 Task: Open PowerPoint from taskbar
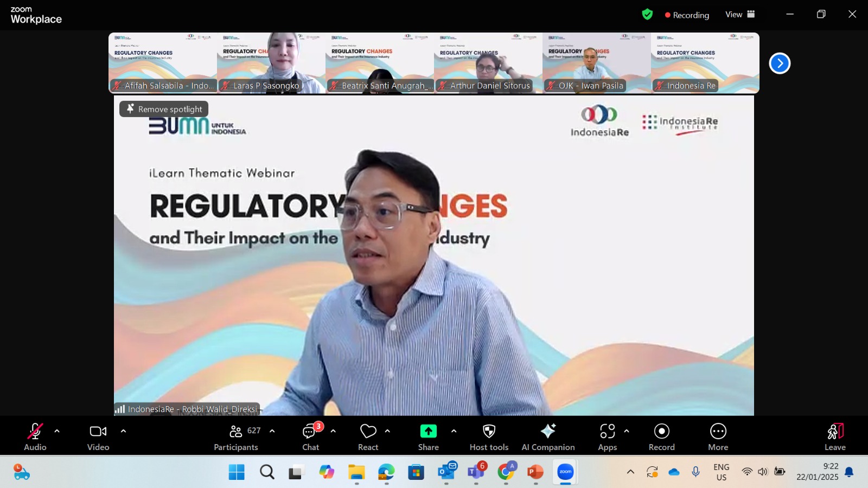[535, 472]
